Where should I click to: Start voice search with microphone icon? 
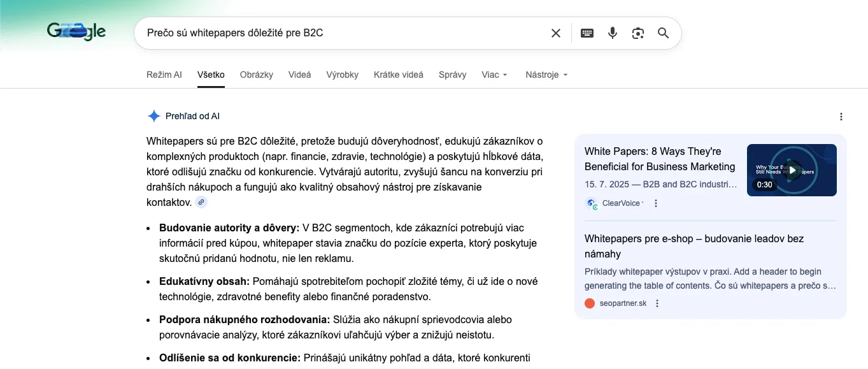tap(613, 33)
